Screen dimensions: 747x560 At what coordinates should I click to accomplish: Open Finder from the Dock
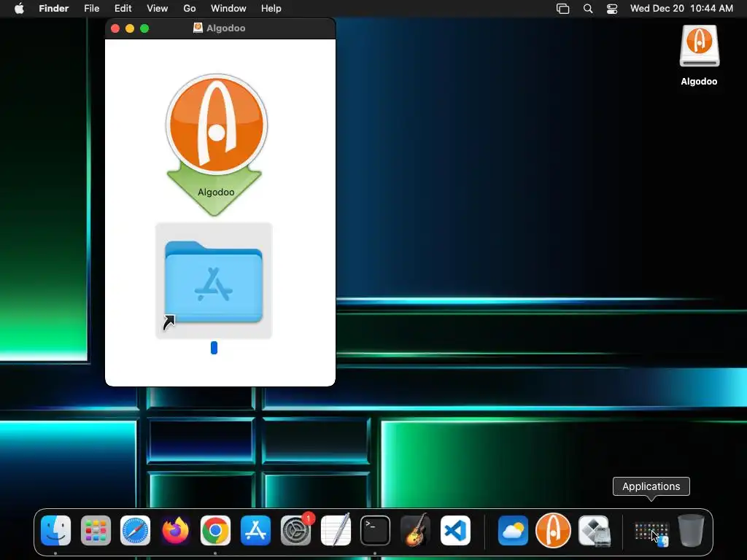[x=55, y=531]
